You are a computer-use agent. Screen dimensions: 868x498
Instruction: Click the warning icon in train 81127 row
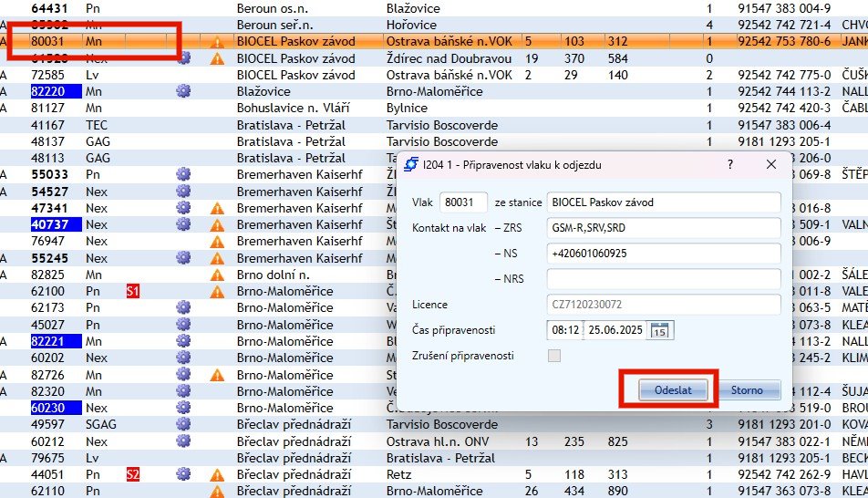pyautogui.click(x=217, y=108)
